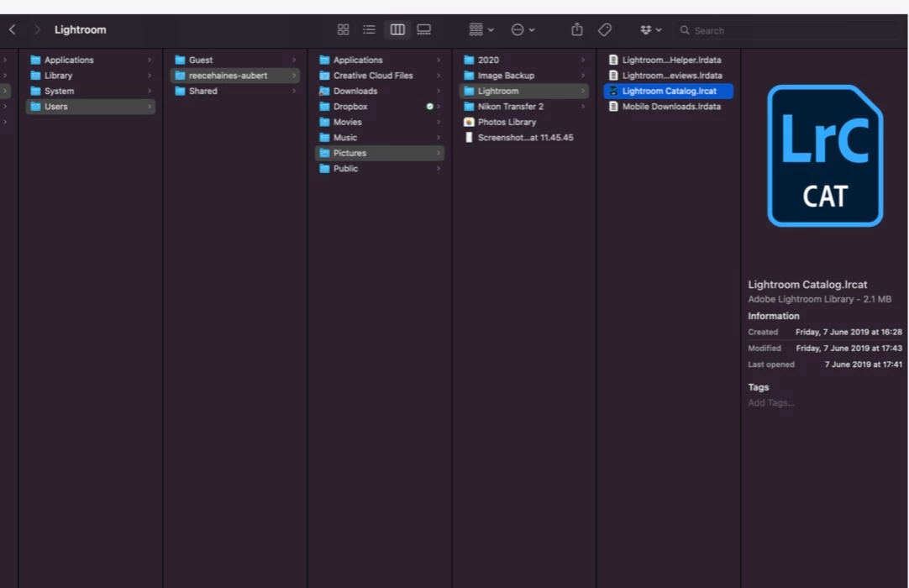The height and width of the screenshot is (588, 909).
Task: Open the Group By dropdown
Action: click(x=481, y=29)
